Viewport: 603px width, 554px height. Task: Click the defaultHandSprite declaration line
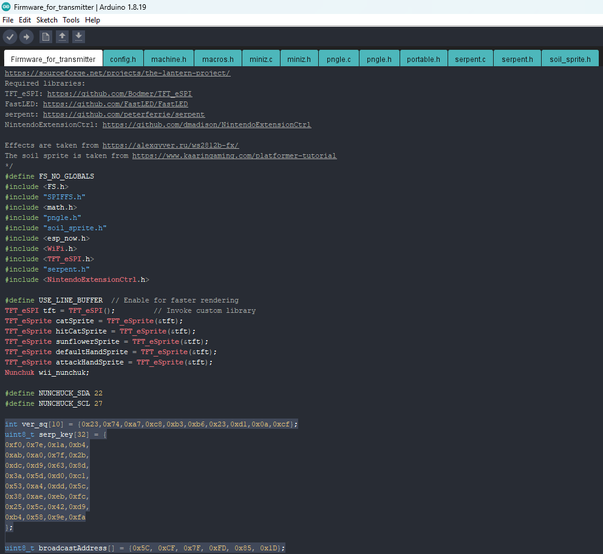click(x=111, y=352)
